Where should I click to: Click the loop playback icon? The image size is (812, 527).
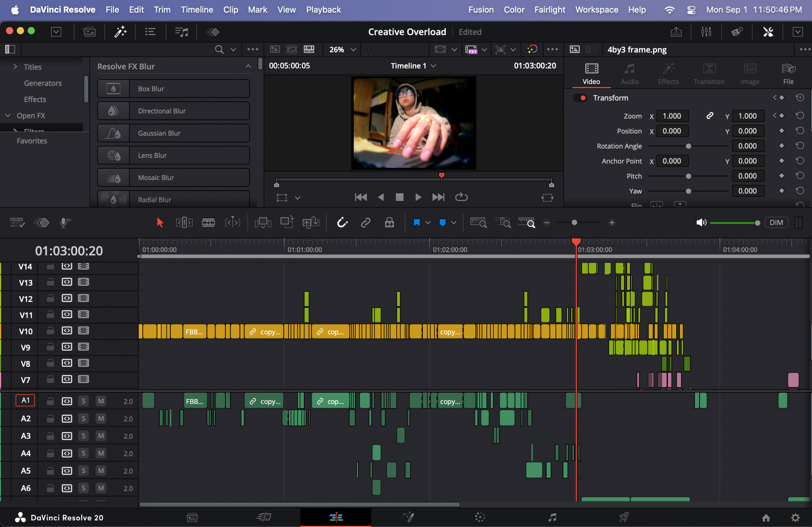461,197
